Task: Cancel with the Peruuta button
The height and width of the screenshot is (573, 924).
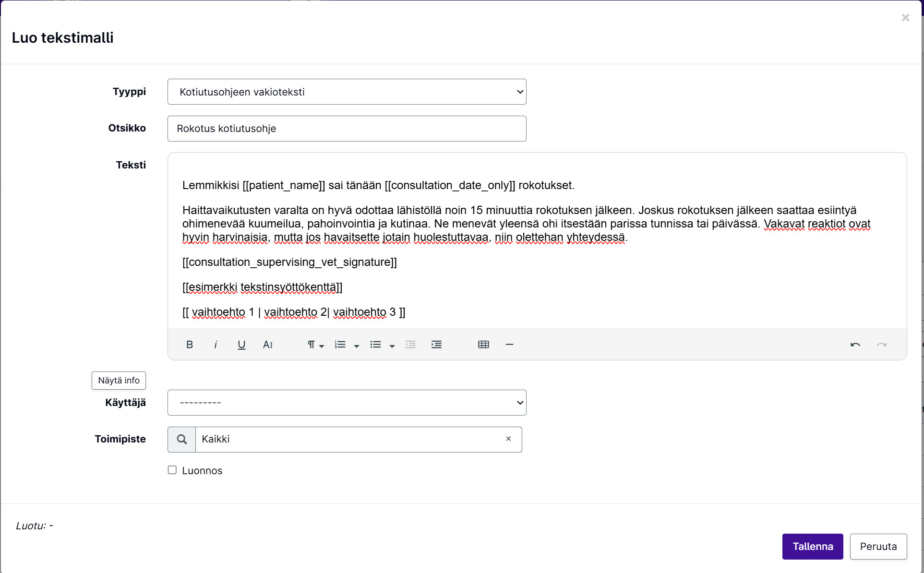Action: click(x=878, y=547)
